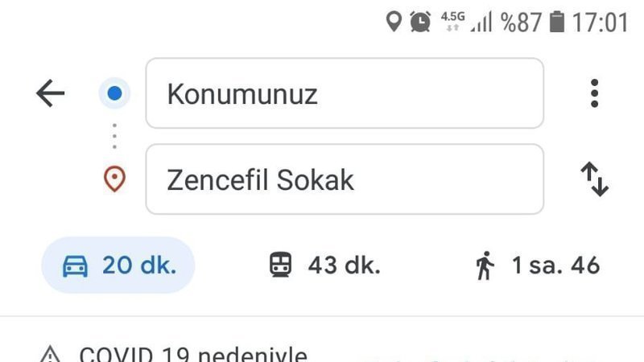
Task: Tap the 4.5G signal strength indicator
Action: coord(466,22)
